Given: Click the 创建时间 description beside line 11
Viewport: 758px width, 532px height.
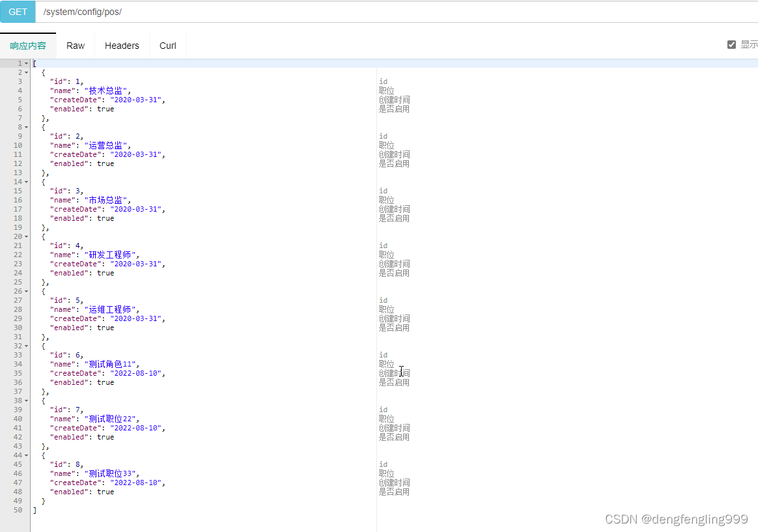Looking at the screenshot, I should [395, 154].
